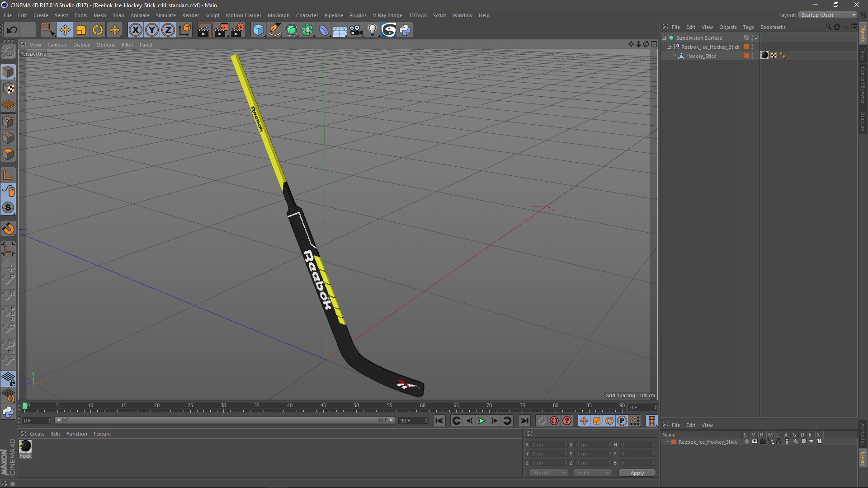Viewport: 868px width, 488px height.
Task: Open the Sculpt menu
Action: pos(212,15)
